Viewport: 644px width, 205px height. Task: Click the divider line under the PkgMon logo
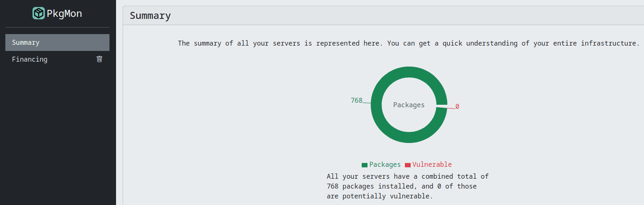[x=57, y=28]
